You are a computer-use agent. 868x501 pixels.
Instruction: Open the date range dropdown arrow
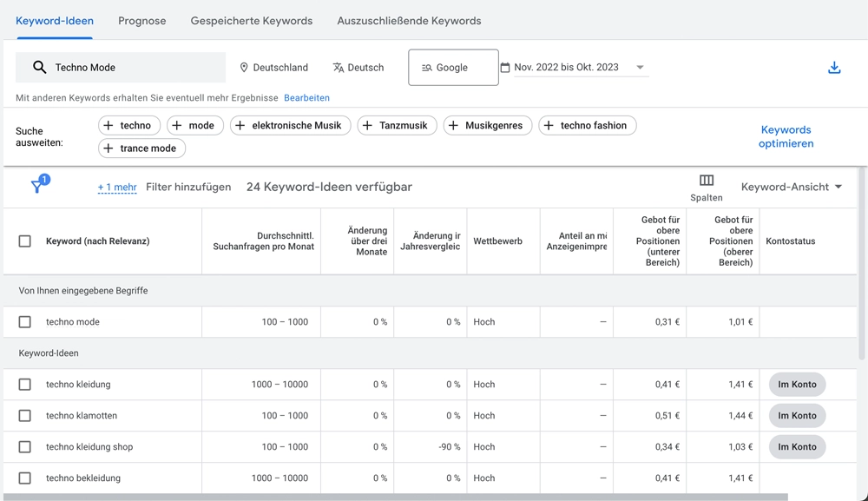tap(640, 68)
